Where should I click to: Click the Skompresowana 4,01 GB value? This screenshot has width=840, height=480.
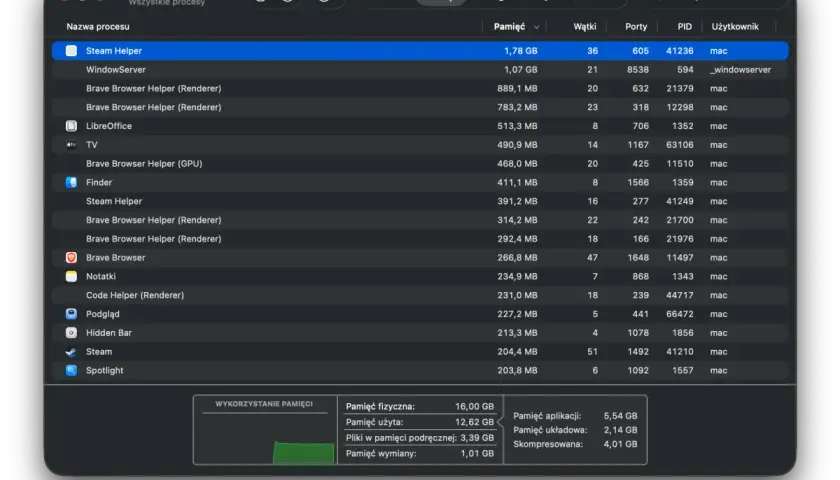[620, 444]
